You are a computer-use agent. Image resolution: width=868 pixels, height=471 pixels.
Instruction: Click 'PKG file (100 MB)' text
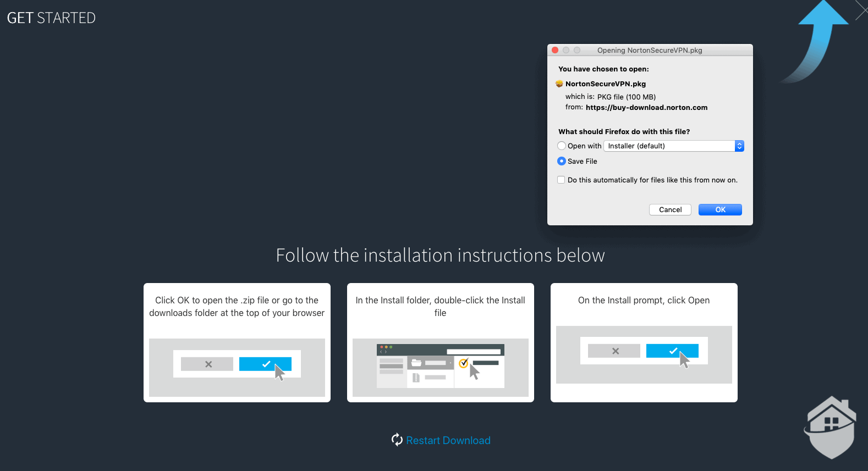(x=627, y=97)
